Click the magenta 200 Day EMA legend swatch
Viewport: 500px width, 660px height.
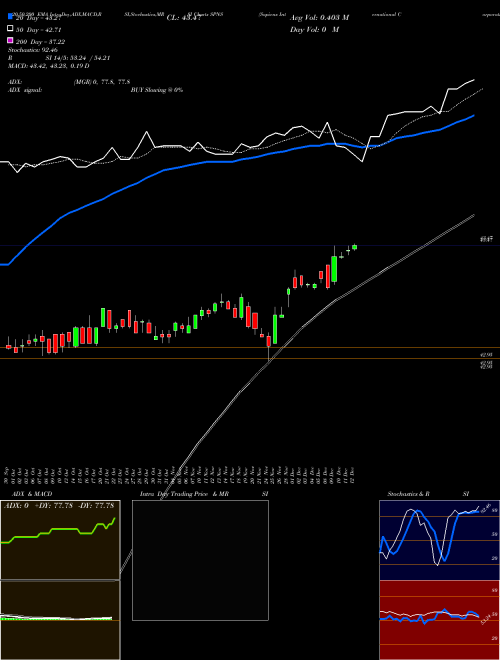(x=10, y=40)
